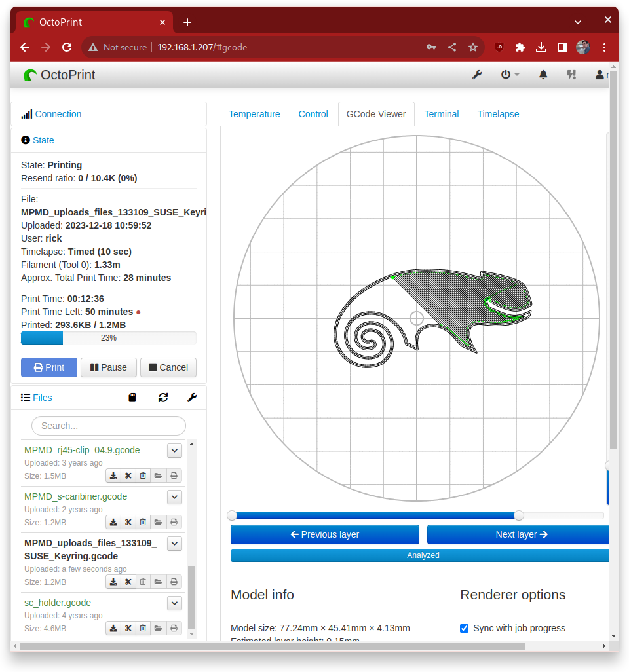Download the MPMD_rj45-clip_04.9.gcode file
This screenshot has height=672, width=629.
point(113,476)
